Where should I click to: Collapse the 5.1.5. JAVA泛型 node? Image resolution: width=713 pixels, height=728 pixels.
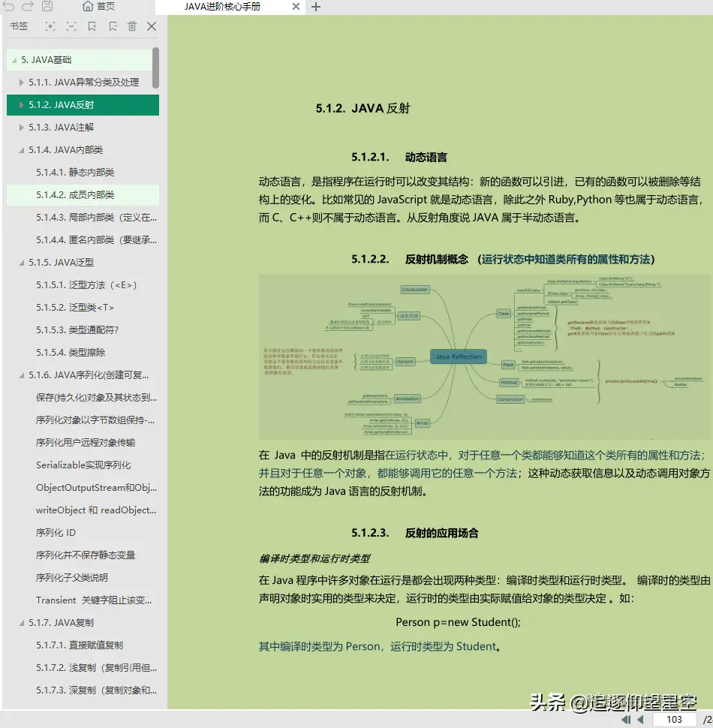coord(21,263)
